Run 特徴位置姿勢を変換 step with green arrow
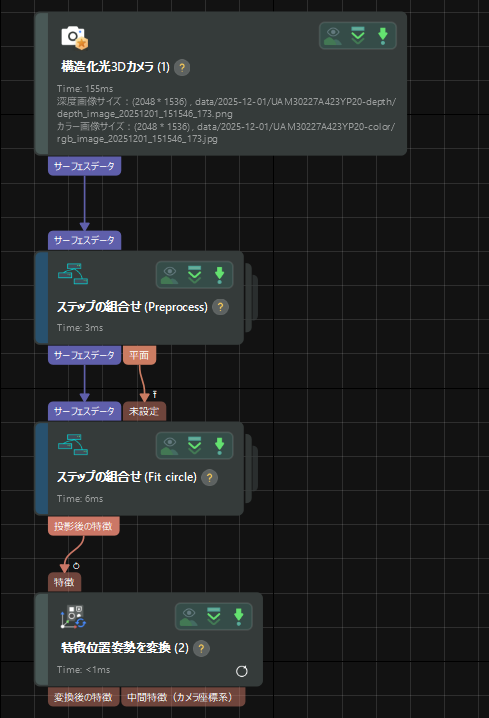 point(239,616)
